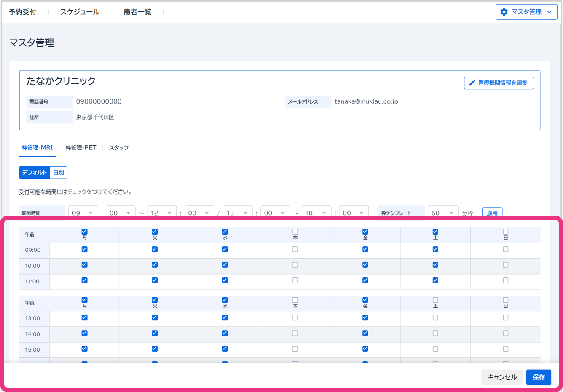
Task: Open the 予約受付 menu item
Action: (23, 12)
